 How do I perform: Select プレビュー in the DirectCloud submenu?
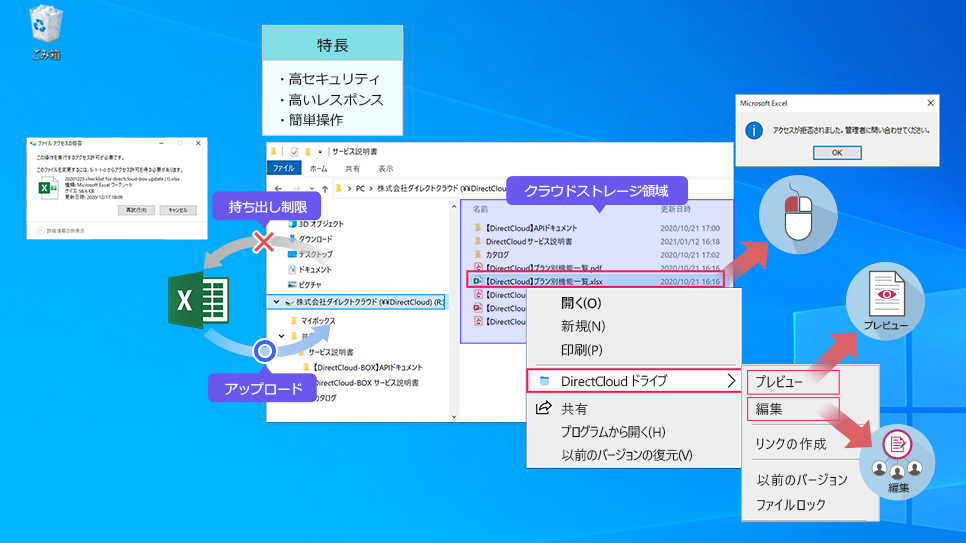point(793,382)
